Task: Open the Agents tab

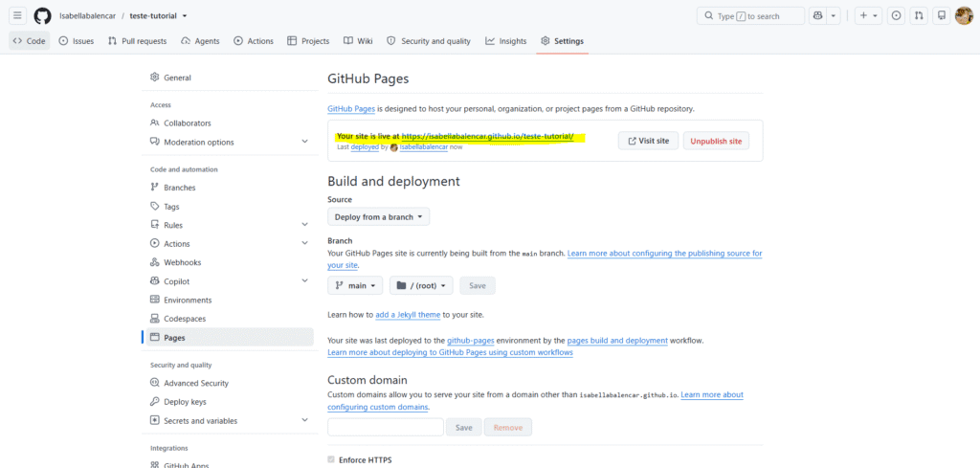Action: pos(200,41)
